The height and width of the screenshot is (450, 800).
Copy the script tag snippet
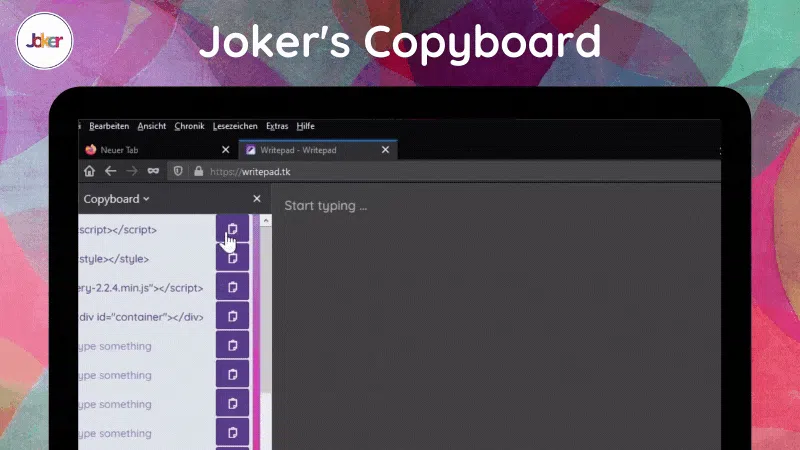click(x=232, y=229)
